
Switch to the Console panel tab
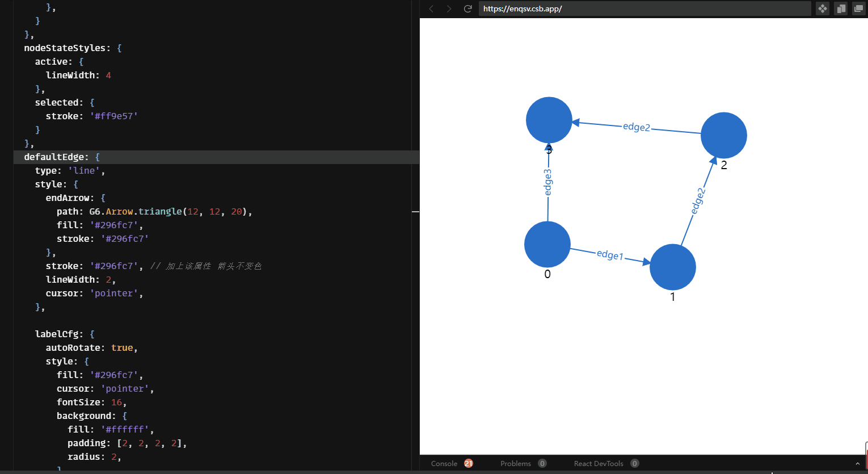point(444,463)
